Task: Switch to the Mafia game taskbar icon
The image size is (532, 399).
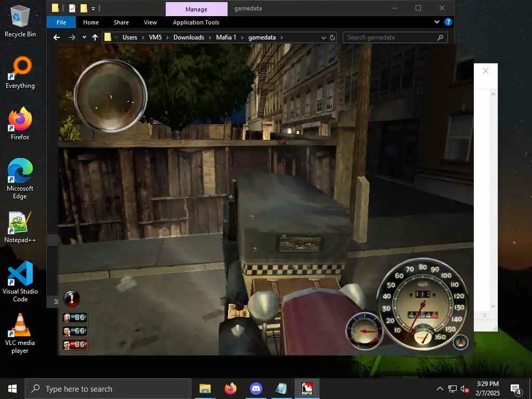Action: tap(307, 389)
